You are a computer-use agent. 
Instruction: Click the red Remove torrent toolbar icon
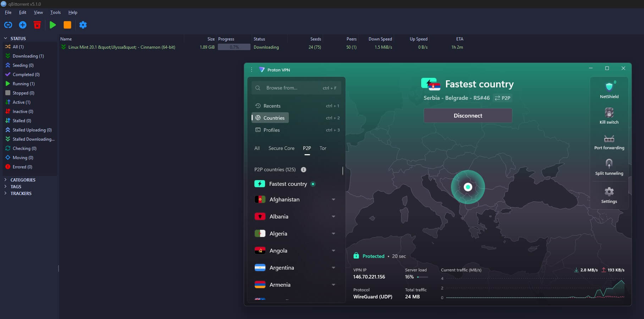click(37, 25)
